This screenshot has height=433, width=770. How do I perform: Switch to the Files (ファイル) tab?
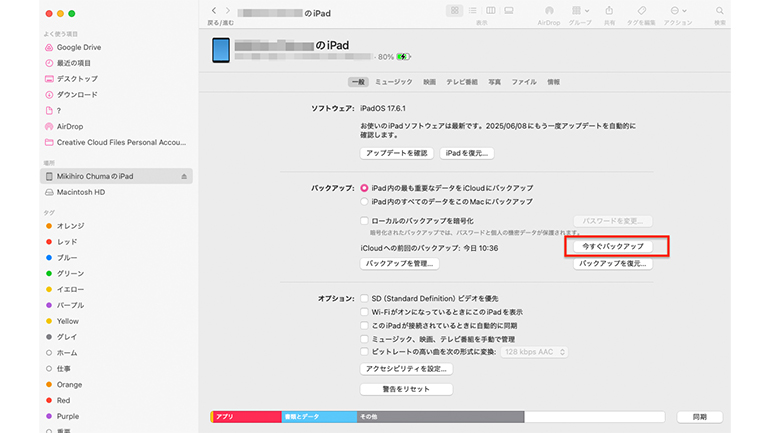click(524, 82)
